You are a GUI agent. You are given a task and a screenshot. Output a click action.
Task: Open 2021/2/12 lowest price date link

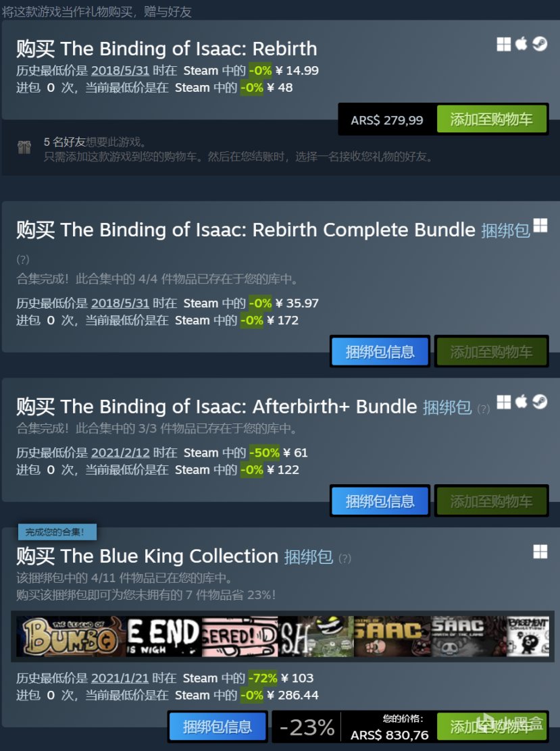(x=120, y=452)
